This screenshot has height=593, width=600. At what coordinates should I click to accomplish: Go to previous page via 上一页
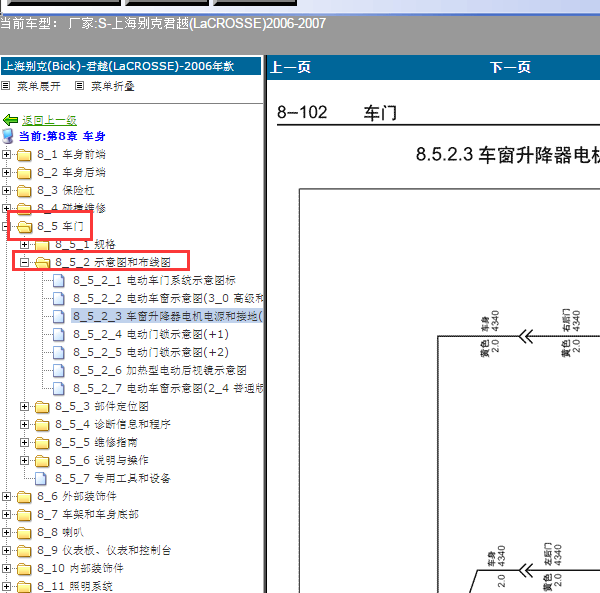pos(290,67)
